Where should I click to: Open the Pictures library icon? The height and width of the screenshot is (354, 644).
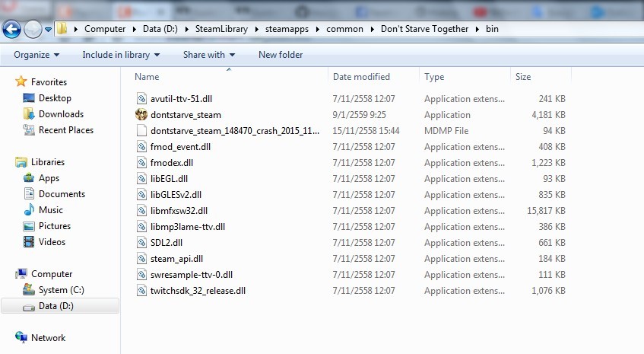point(29,226)
